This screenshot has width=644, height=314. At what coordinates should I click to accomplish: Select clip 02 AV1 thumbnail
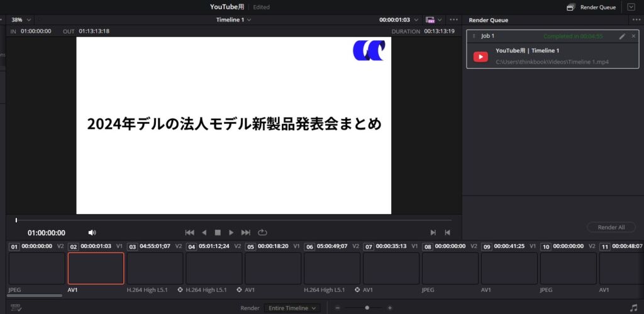(96, 269)
